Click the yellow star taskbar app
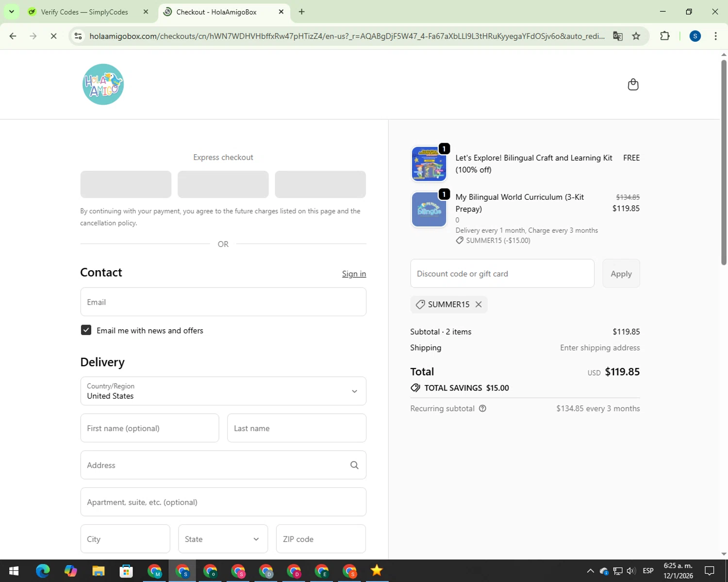Viewport: 728px width, 582px height. 377,571
